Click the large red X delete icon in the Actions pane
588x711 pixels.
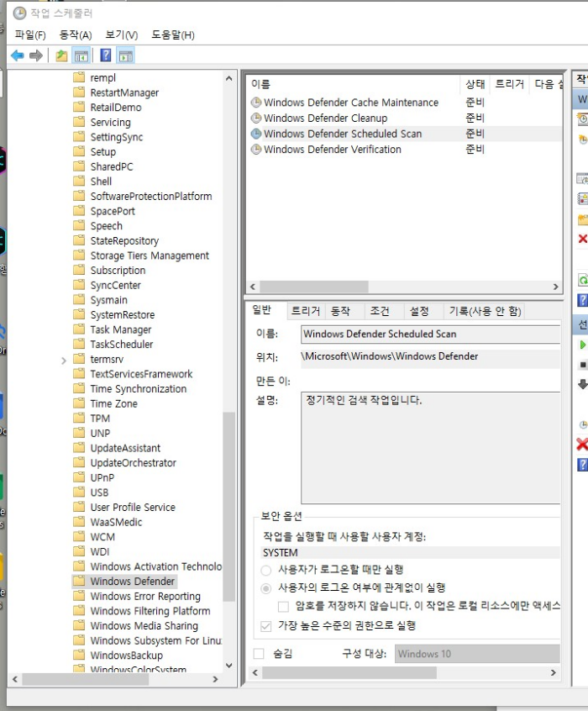582,444
